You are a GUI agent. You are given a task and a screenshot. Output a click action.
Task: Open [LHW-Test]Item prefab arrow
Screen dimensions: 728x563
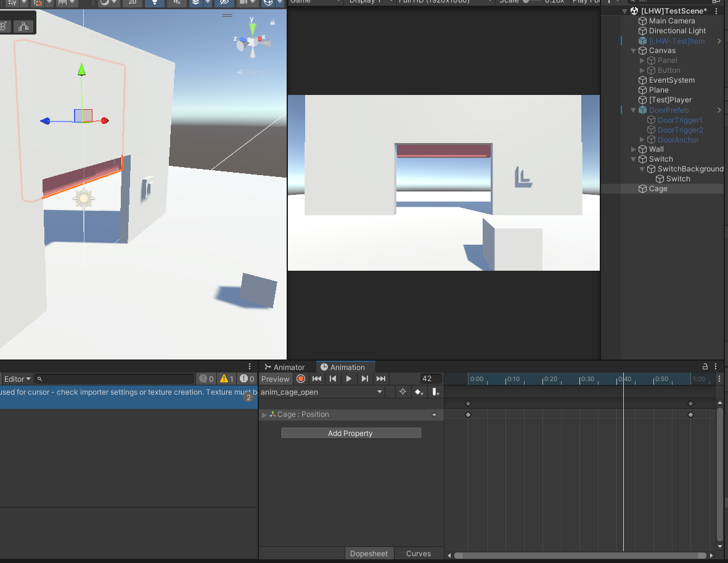point(719,41)
